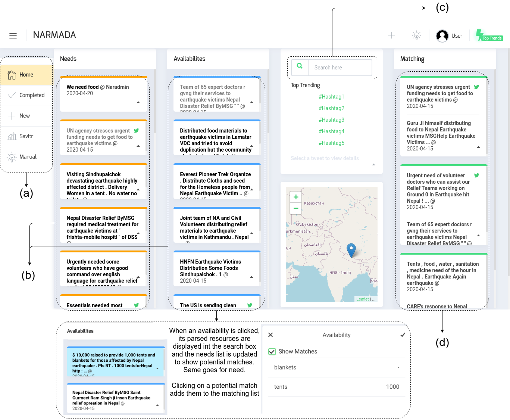Confirm availability with the checkmark icon
Viewport: 510px width, 420px height.
pos(403,335)
